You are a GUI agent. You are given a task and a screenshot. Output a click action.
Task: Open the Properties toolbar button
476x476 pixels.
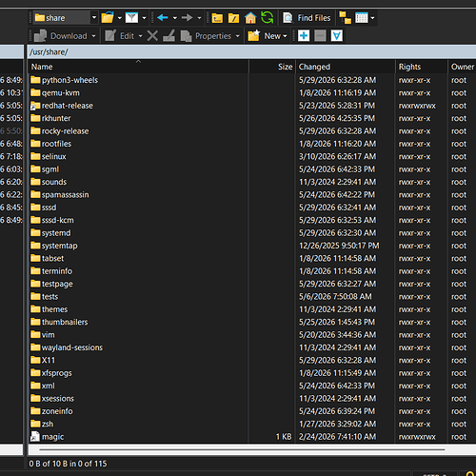coord(206,36)
